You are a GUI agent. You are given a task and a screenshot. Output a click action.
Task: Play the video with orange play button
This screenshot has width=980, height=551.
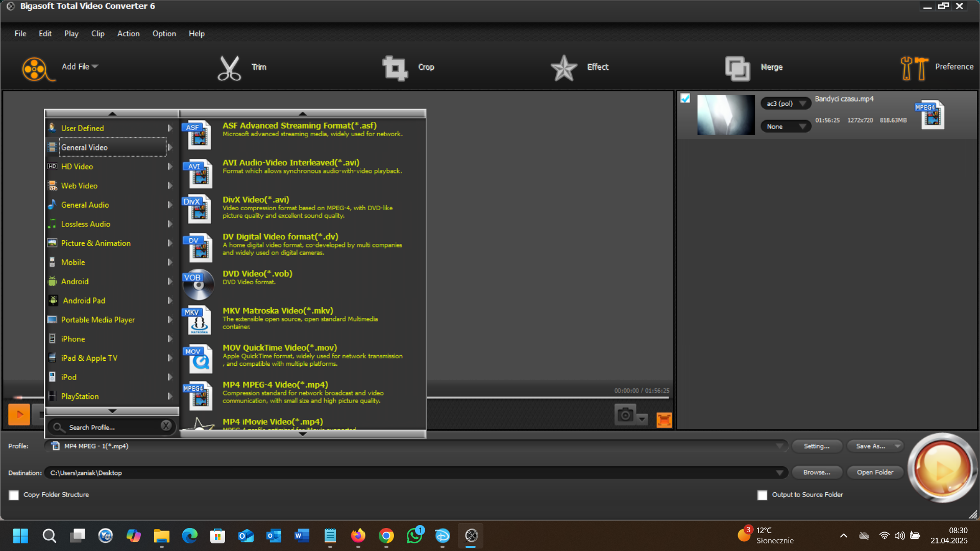point(19,414)
